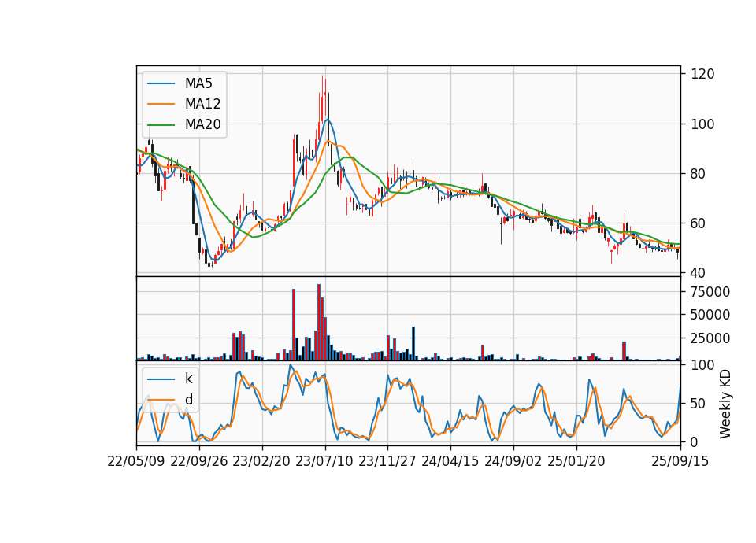Image resolution: width=756 pixels, height=543 pixels.
Task: Click the tallest volume bar near 23/07/10
Action: click(x=319, y=323)
